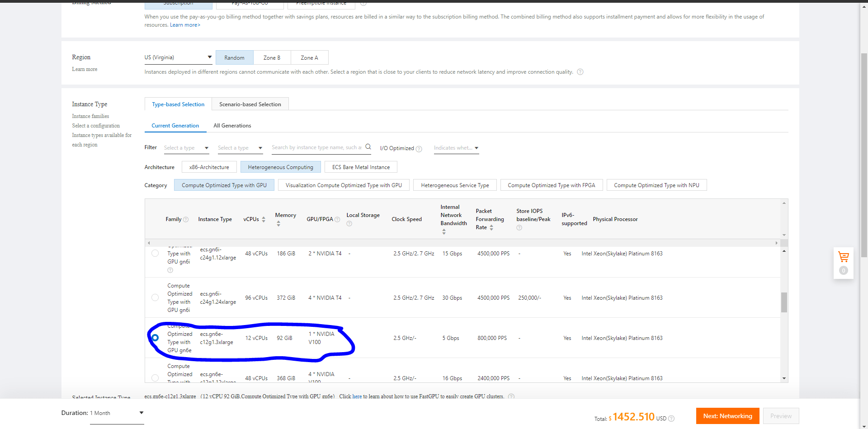868x429 pixels.
Task: Choose Zone A for deployment
Action: [310, 58]
